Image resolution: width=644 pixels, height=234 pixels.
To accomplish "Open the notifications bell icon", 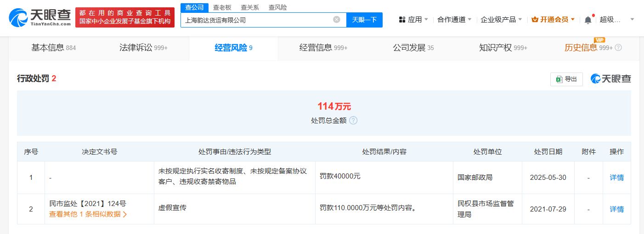I will (588, 20).
